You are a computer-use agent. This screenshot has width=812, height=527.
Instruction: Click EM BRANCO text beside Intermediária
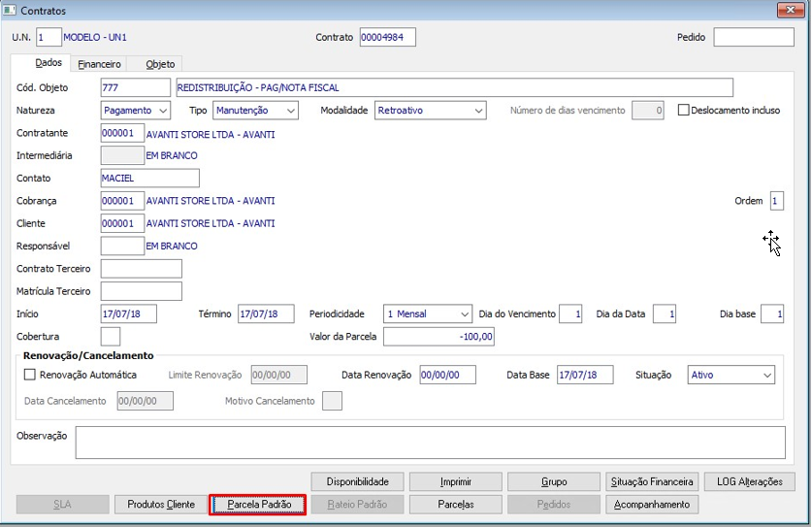pos(172,155)
